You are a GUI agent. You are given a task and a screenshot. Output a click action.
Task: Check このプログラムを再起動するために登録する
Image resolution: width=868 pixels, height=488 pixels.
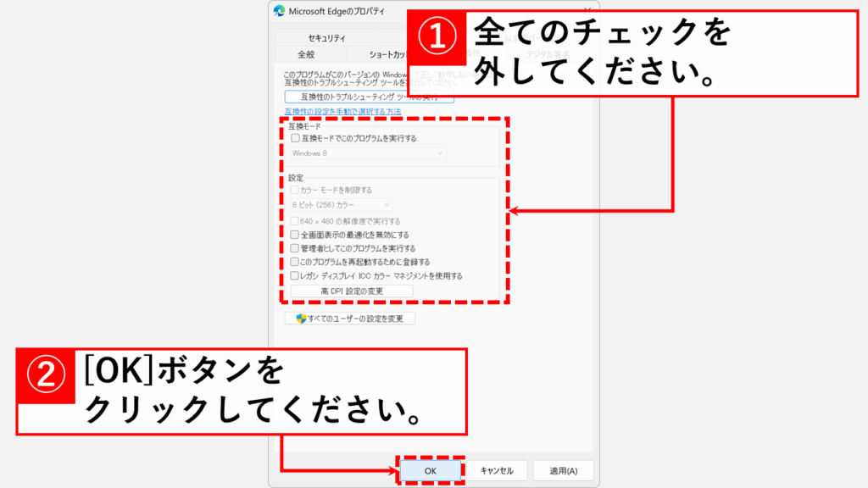295,262
